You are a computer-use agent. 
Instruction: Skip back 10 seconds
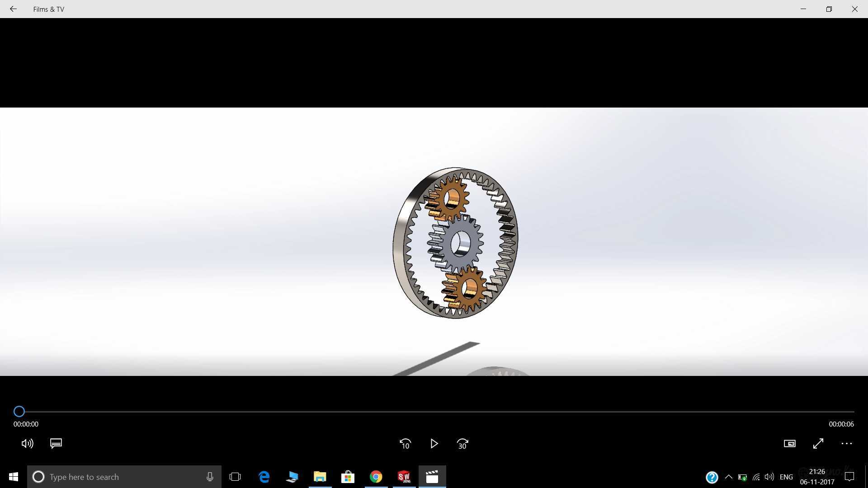tap(405, 444)
